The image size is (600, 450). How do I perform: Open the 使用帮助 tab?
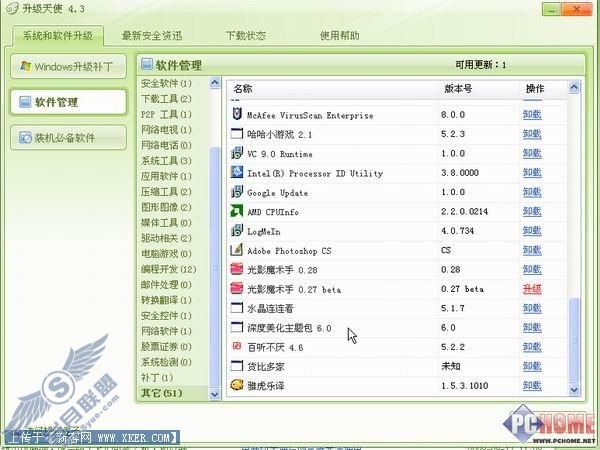pyautogui.click(x=339, y=36)
